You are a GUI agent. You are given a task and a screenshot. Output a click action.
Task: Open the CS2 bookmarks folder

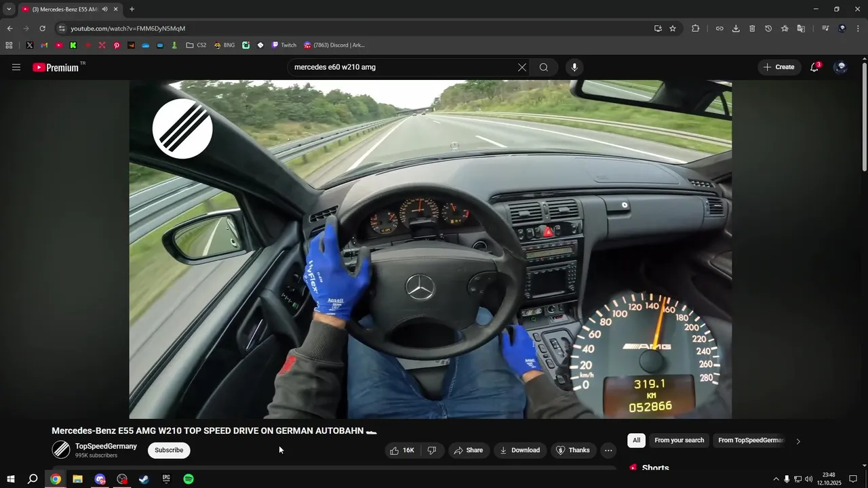click(196, 45)
